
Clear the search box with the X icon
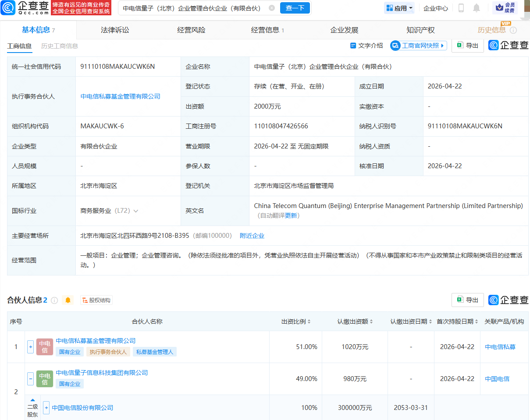pyautogui.click(x=272, y=8)
